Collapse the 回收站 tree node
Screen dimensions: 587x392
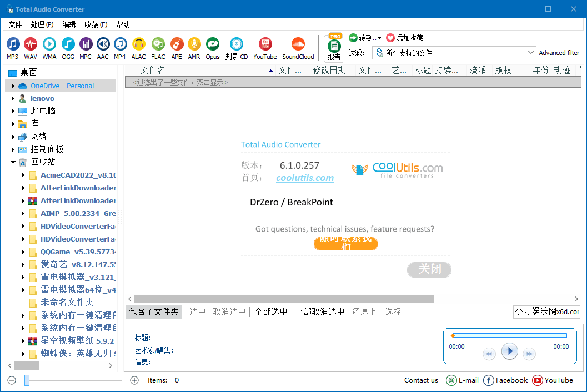tap(13, 162)
